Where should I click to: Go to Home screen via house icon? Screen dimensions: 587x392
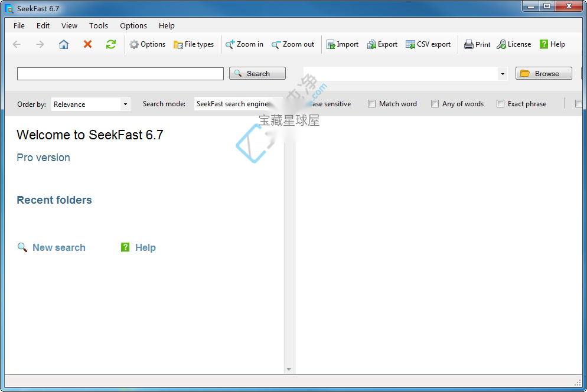(64, 44)
